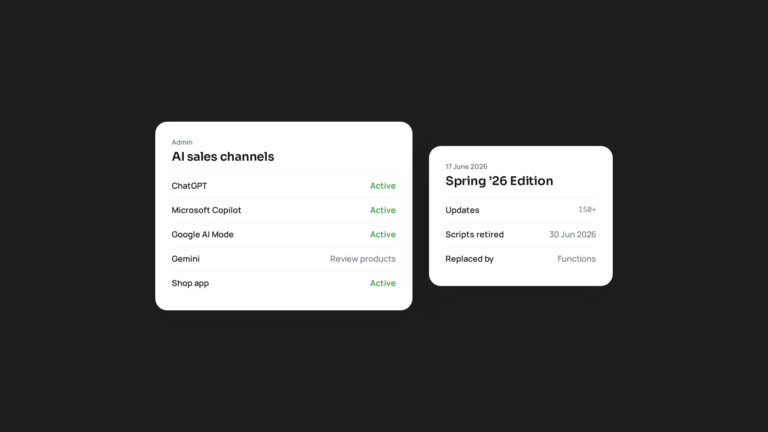Viewport: 768px width, 432px height.
Task: Select the Google AI Mode channel name
Action: tap(202, 235)
